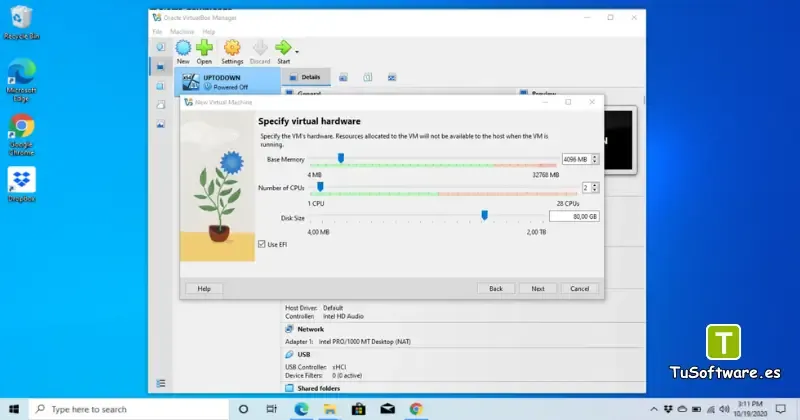
Task: Increase the CPU count with up arrow
Action: click(595, 185)
